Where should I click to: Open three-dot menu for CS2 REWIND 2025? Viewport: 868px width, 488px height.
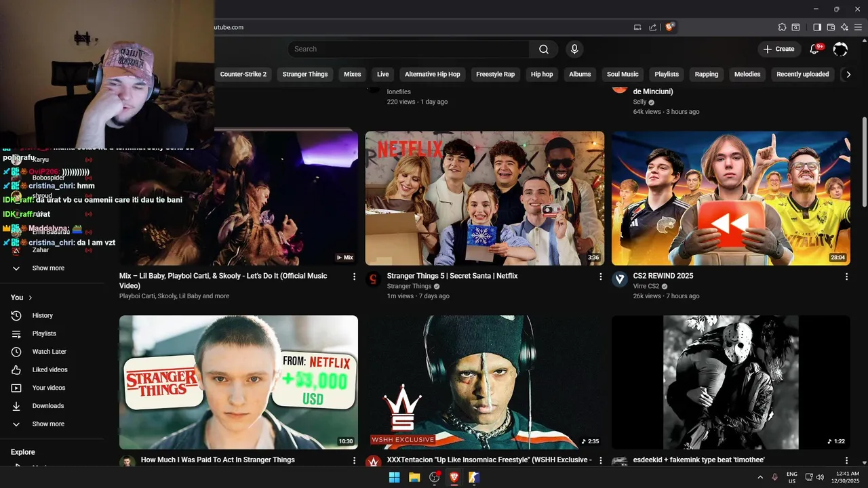click(x=846, y=277)
